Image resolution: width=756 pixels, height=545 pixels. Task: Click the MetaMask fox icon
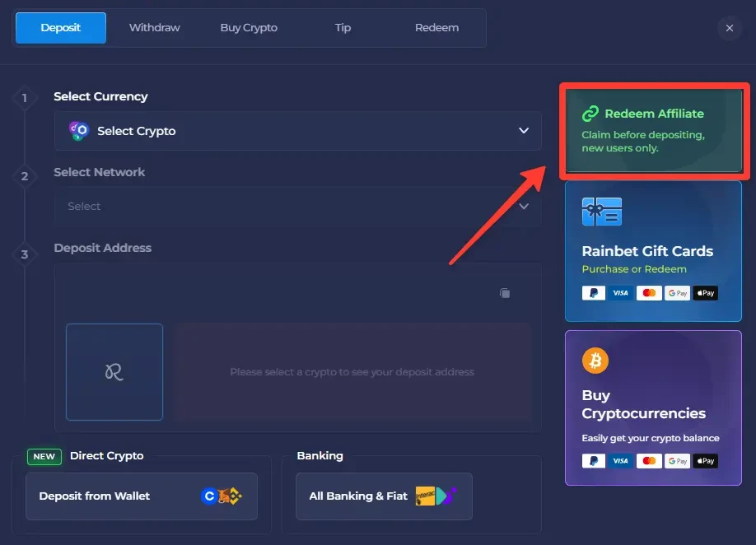223,496
